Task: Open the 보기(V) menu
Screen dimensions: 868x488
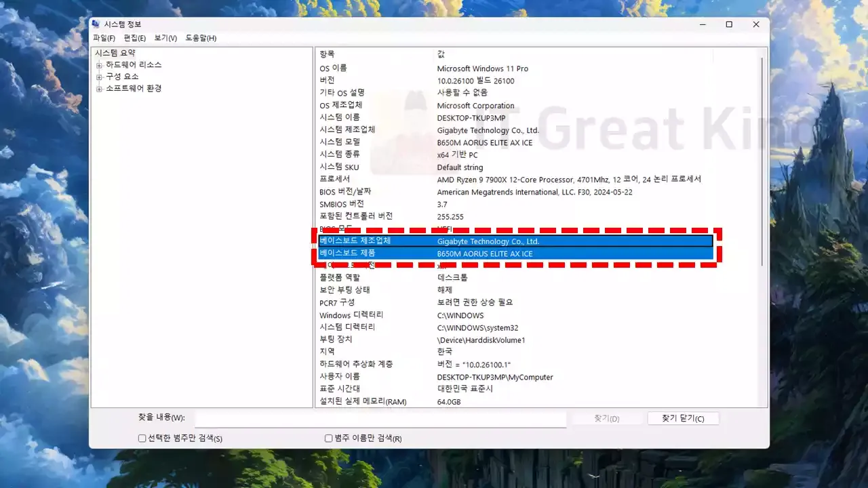Action: 165,38
